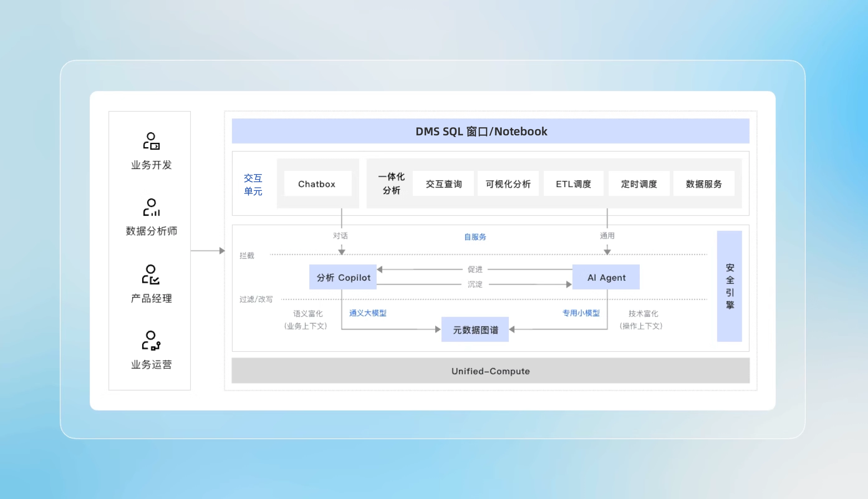Click the 分析 Copilot block
The image size is (868, 499).
(343, 277)
